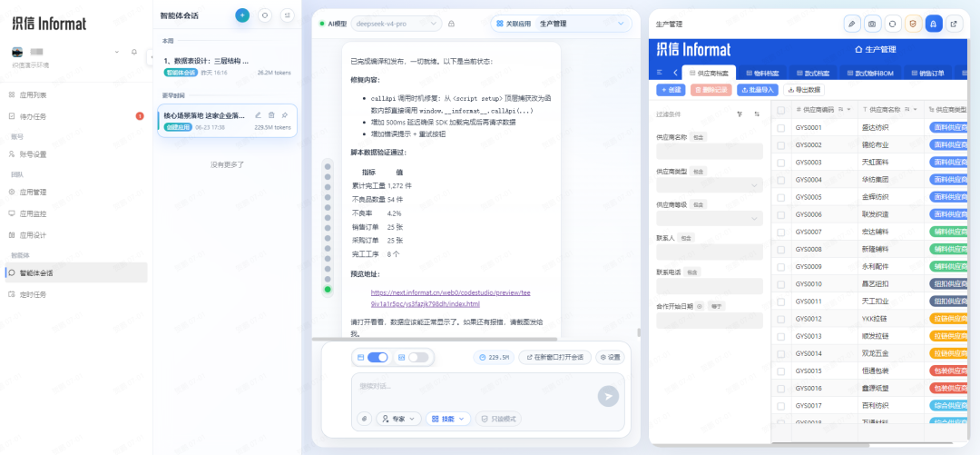
Task: Turn off the first blue panel toggle switch
Action: 377,357
